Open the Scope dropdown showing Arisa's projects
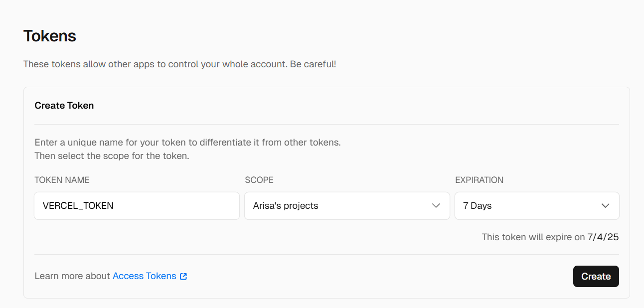Viewport: 644px width, 308px height. click(x=347, y=205)
